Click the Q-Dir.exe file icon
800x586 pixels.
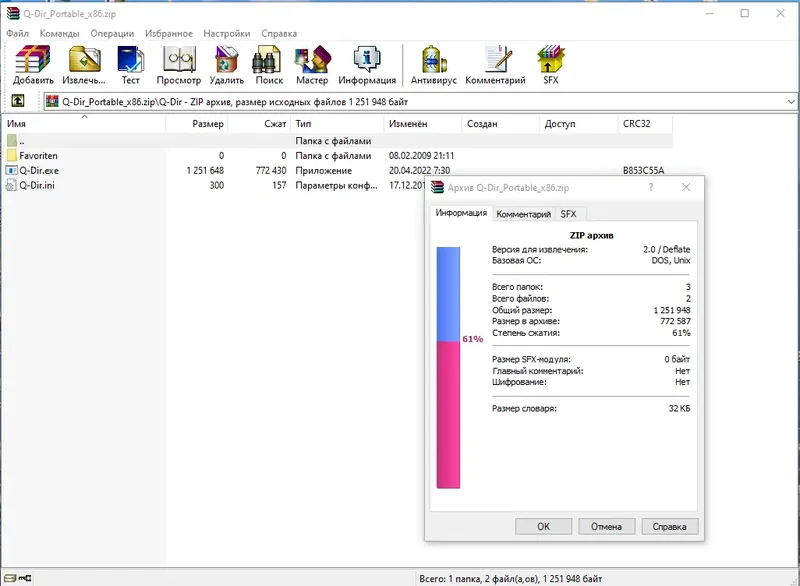coord(12,170)
